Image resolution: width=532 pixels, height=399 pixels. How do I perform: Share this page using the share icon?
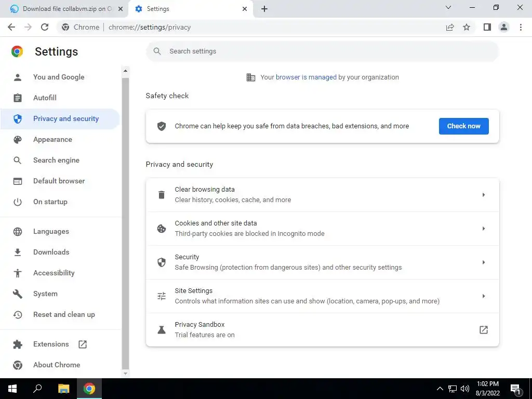coord(450,27)
